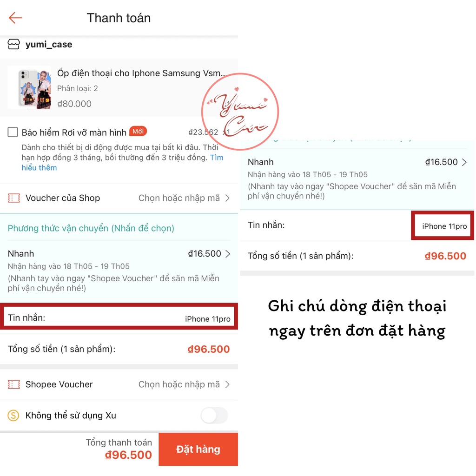This screenshot has width=476, height=476.
Task: Open shipping options chevron next to ₫16.500
Action: pyautogui.click(x=228, y=254)
